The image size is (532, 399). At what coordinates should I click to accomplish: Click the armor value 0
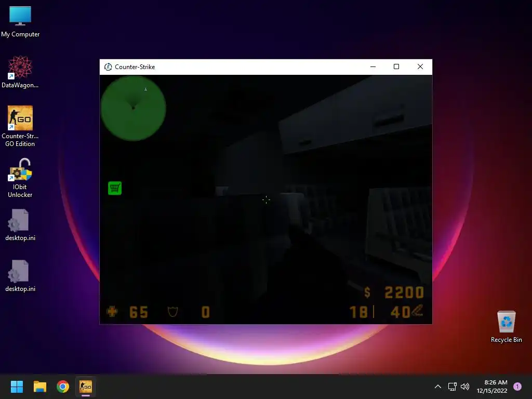coord(206,312)
